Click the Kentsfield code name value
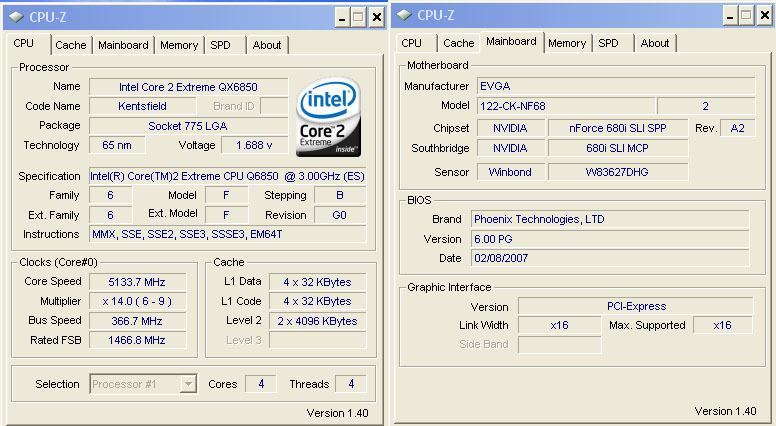The image size is (776, 426). (x=143, y=106)
